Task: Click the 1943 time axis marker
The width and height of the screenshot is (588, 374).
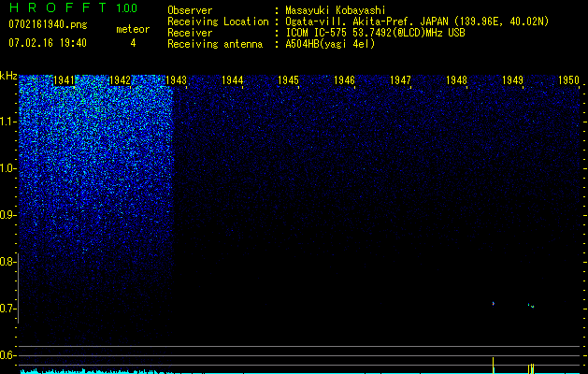Action: click(x=176, y=79)
